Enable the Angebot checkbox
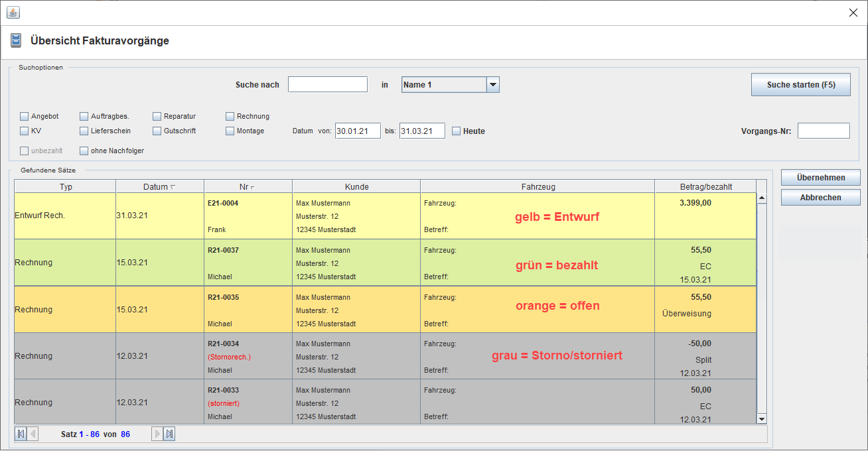Screen dimensions: 868x451 pyautogui.click(x=25, y=116)
